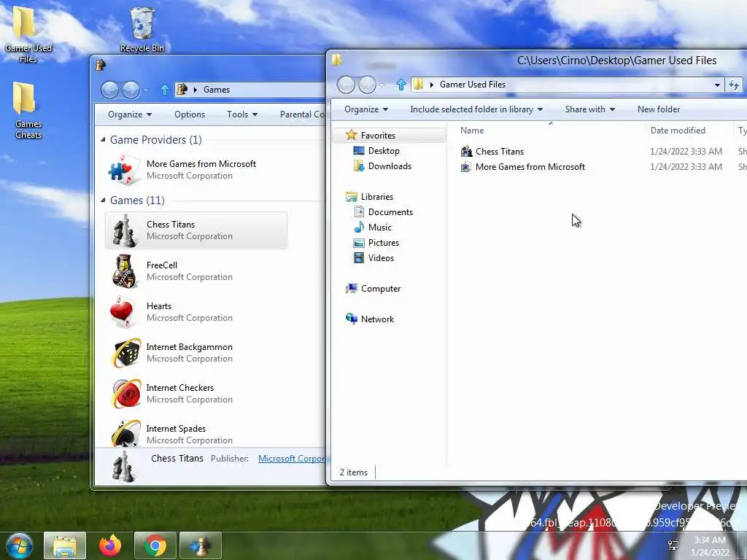747x560 pixels.
Task: Click the New folder button
Action: click(x=659, y=109)
